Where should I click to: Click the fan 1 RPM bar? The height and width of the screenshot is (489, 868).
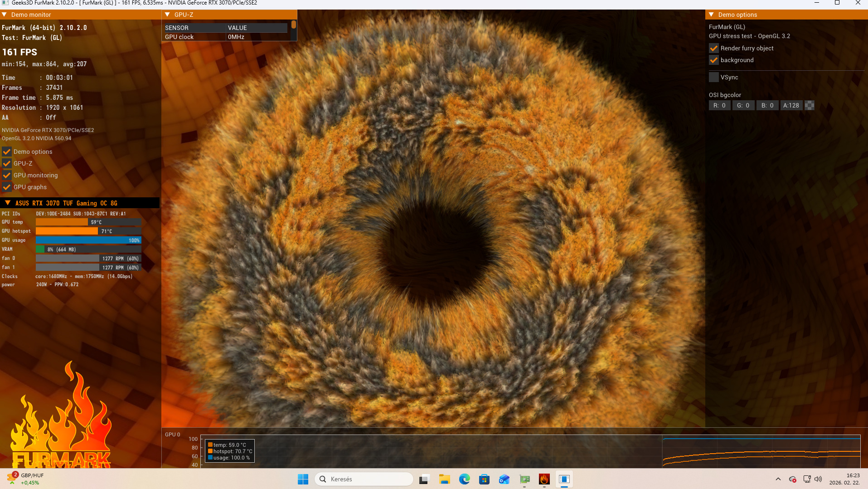tap(89, 268)
